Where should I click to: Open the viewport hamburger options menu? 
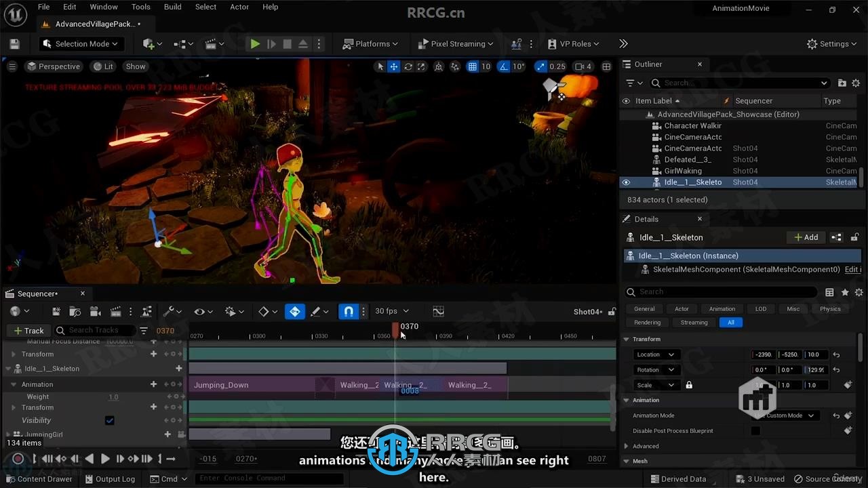pos(12,66)
